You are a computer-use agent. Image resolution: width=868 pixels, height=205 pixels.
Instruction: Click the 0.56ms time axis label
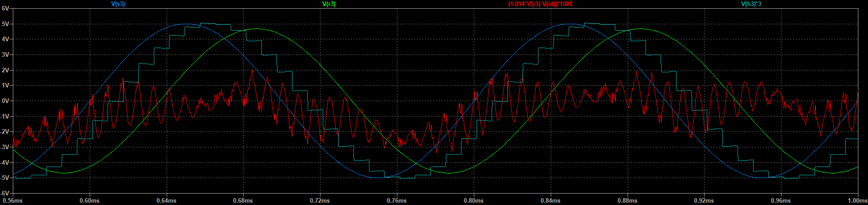(x=13, y=201)
